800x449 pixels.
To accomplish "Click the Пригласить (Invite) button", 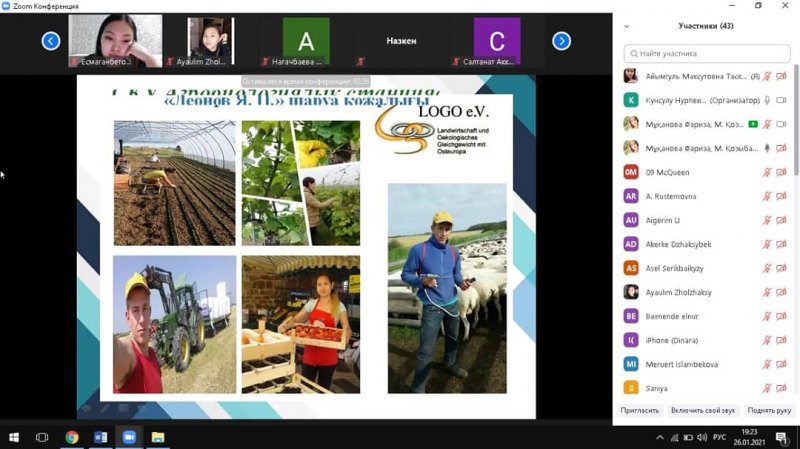I will click(x=640, y=410).
